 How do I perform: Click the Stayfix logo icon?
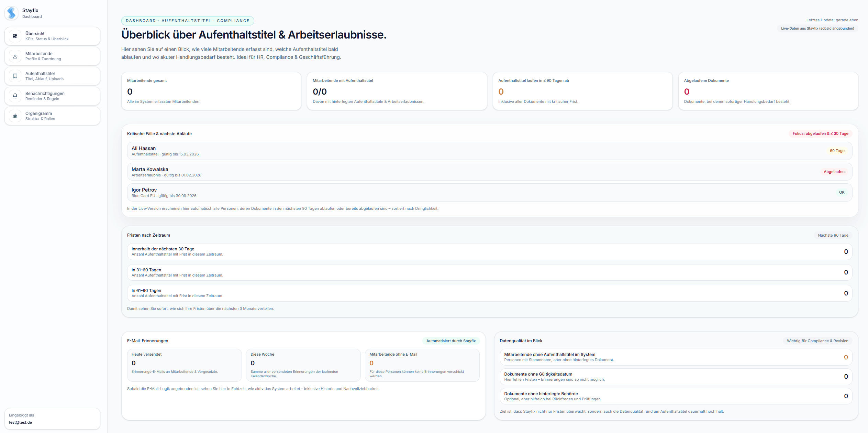[x=12, y=13]
